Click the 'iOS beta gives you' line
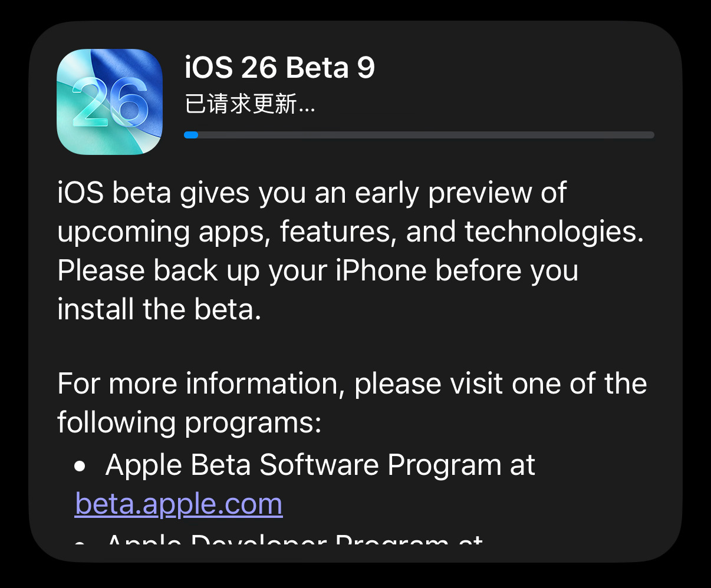 click(x=312, y=193)
